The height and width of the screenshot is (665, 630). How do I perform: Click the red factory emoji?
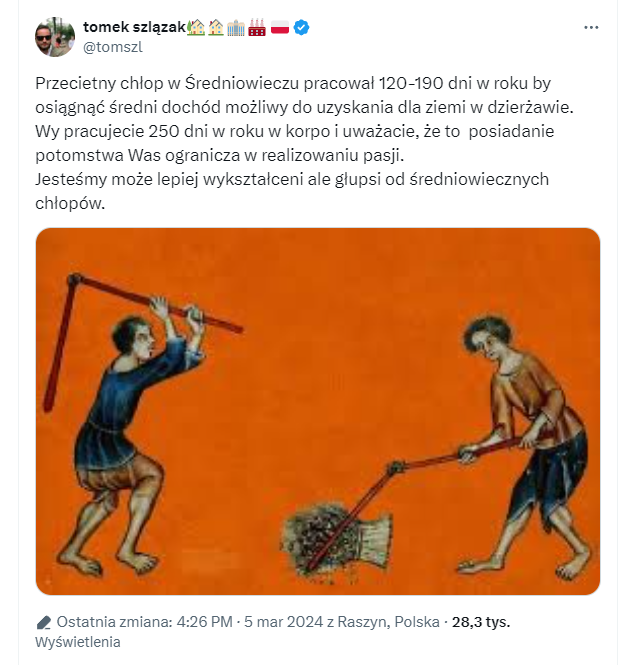coord(257,28)
